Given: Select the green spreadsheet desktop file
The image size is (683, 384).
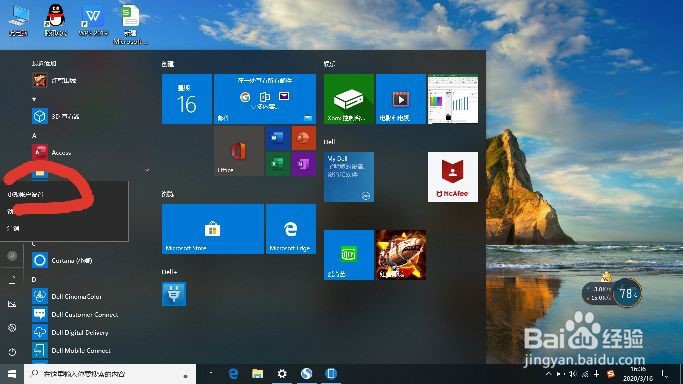Looking at the screenshot, I should [130, 24].
